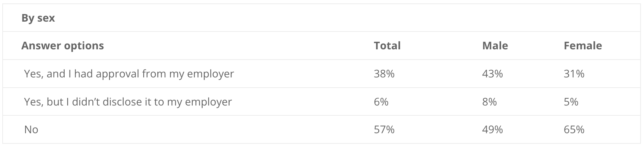
Task: Click the 5% female undisclosed cell
Action: (571, 102)
